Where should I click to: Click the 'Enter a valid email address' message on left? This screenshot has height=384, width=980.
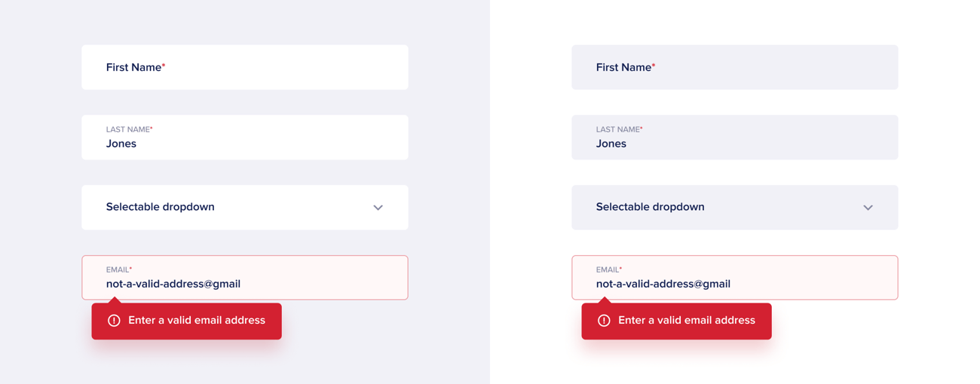[197, 321]
